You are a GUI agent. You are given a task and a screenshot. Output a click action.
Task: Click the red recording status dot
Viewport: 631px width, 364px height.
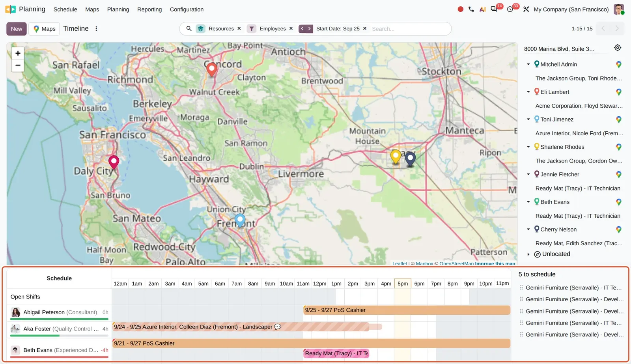click(460, 9)
